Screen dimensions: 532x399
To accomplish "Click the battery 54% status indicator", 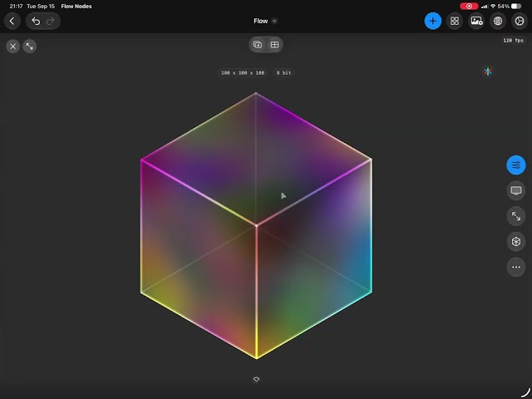I will point(510,6).
